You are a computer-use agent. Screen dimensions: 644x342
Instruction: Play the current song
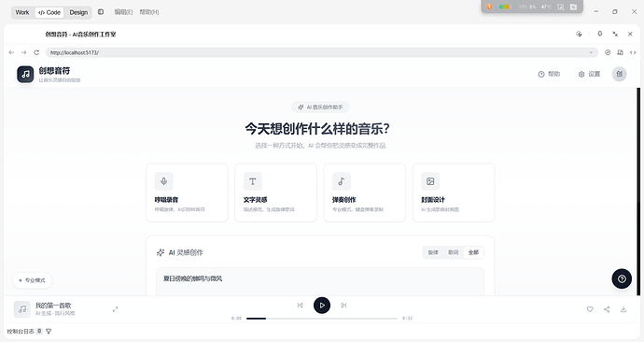tap(322, 305)
